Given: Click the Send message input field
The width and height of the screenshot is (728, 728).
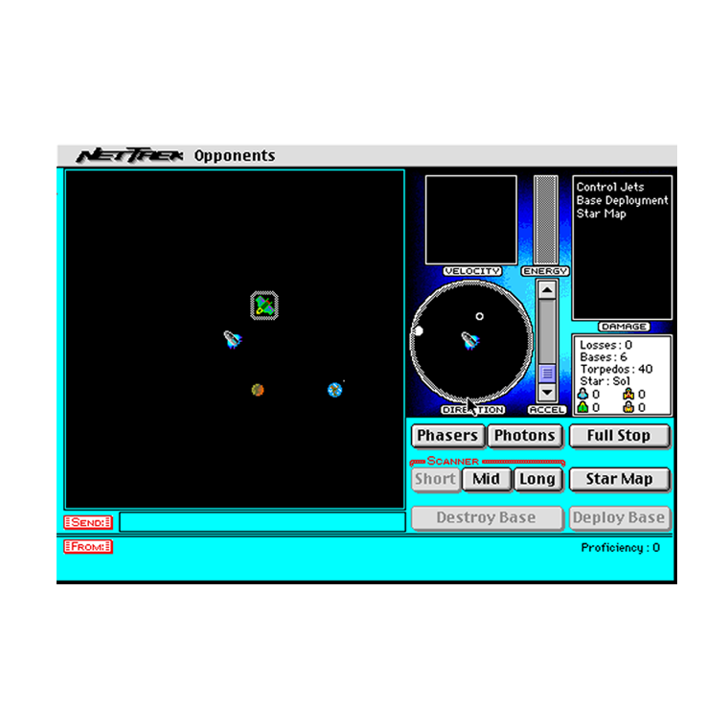Looking at the screenshot, I should 262,522.
